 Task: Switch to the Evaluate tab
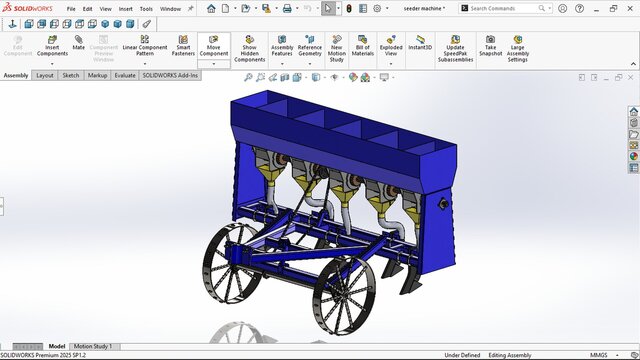point(125,76)
